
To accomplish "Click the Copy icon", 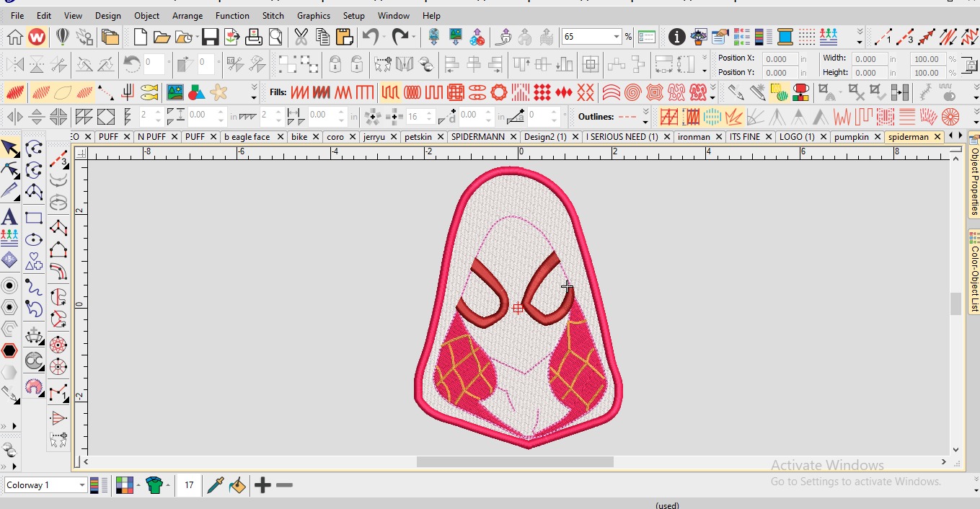I will pos(322,37).
